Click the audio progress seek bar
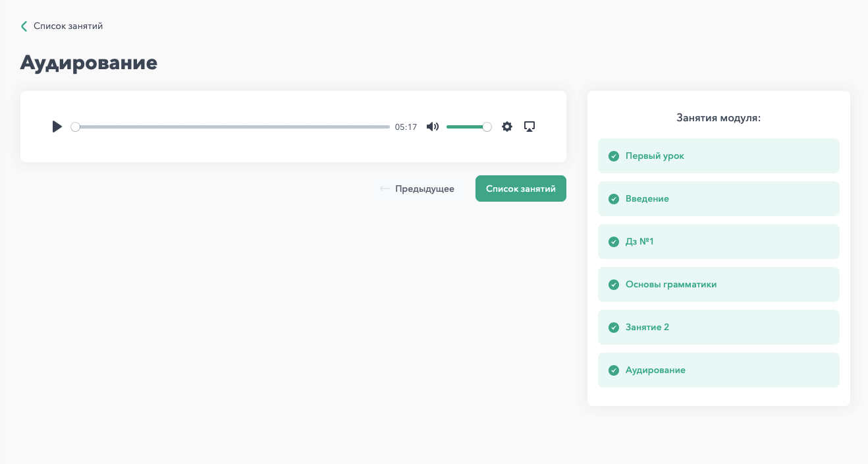 (x=231, y=127)
